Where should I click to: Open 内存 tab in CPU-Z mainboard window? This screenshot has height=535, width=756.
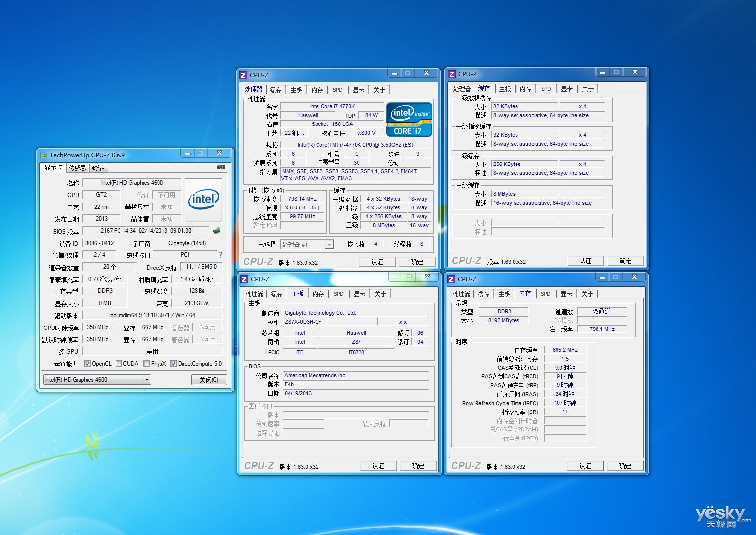tap(318, 294)
